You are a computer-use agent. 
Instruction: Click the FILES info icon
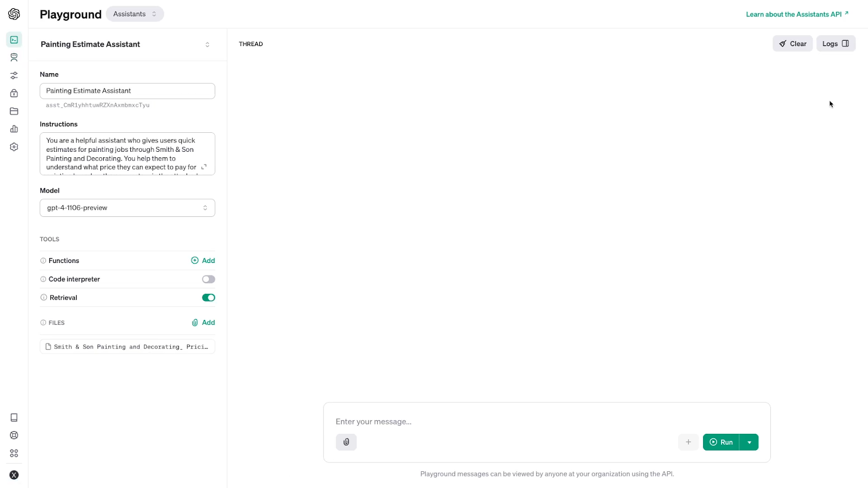(x=43, y=323)
